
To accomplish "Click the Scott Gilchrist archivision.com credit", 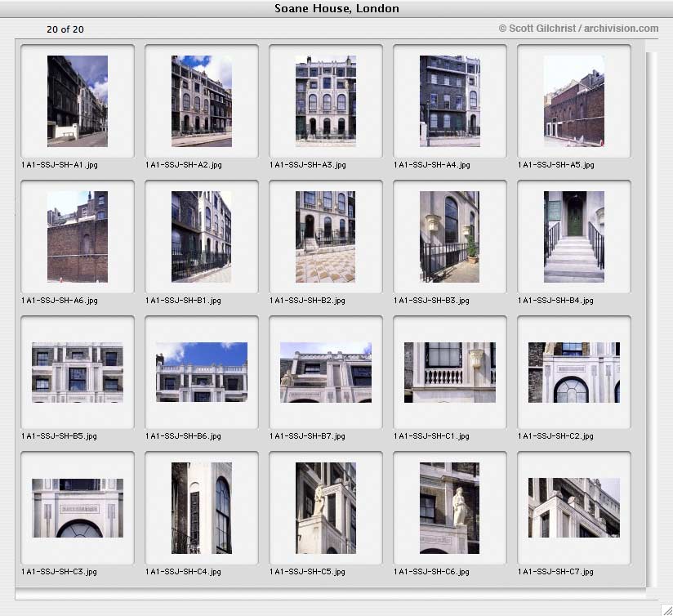I will click(x=578, y=29).
